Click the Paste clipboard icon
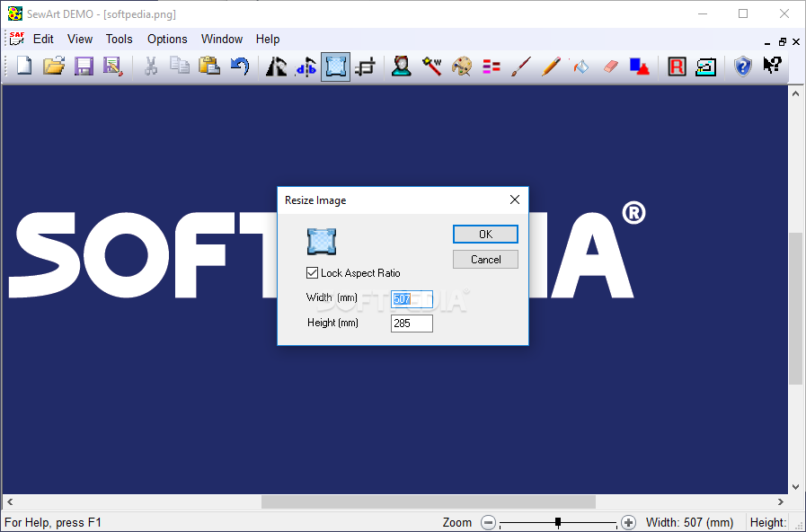The width and height of the screenshot is (806, 532). [x=209, y=66]
